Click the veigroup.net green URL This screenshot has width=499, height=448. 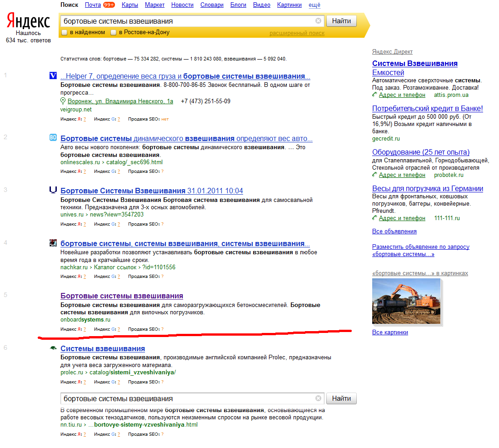click(76, 110)
